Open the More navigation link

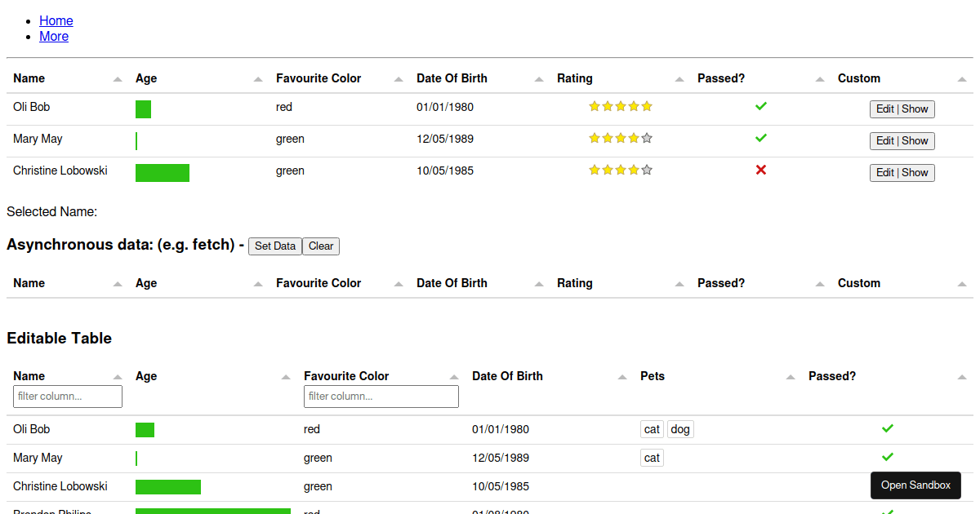coord(54,36)
